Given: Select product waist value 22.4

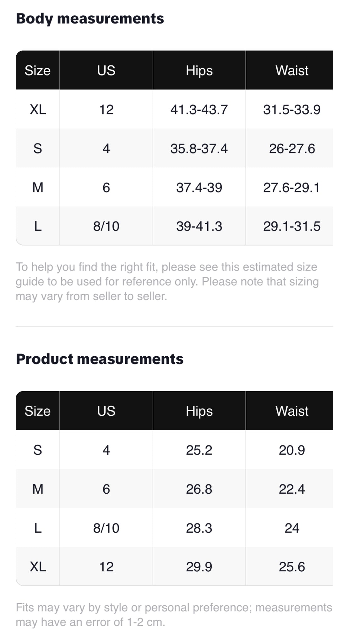Looking at the screenshot, I should pos(292,489).
